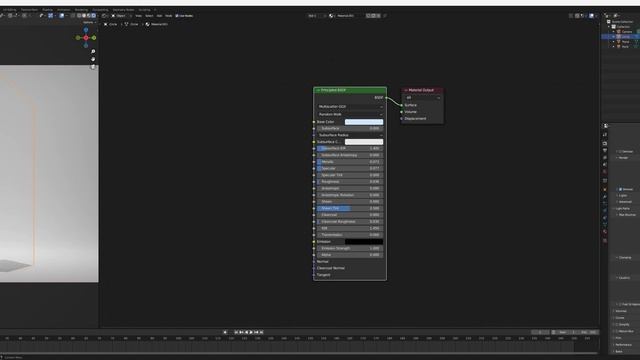Click Circle mesh data breadcrumb icon

click(127, 24)
